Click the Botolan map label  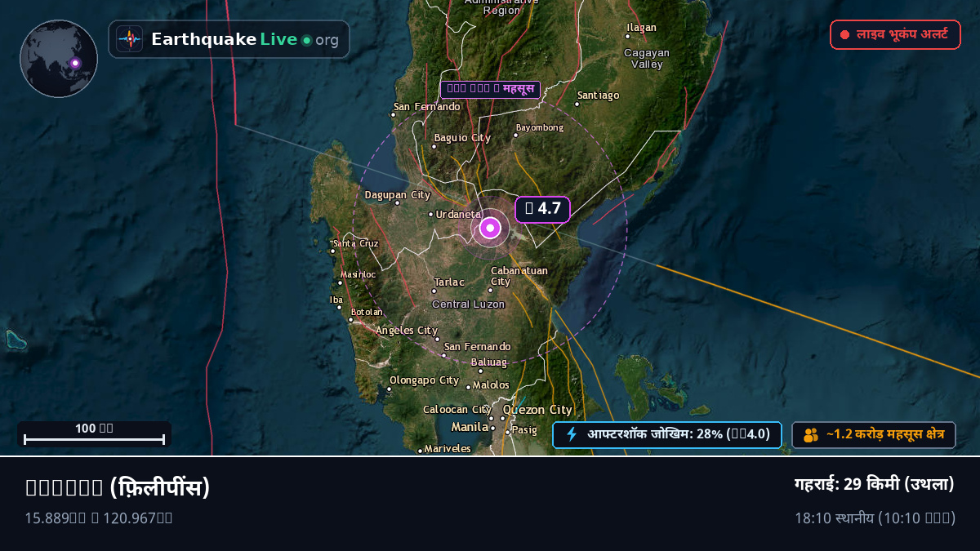pos(367,312)
